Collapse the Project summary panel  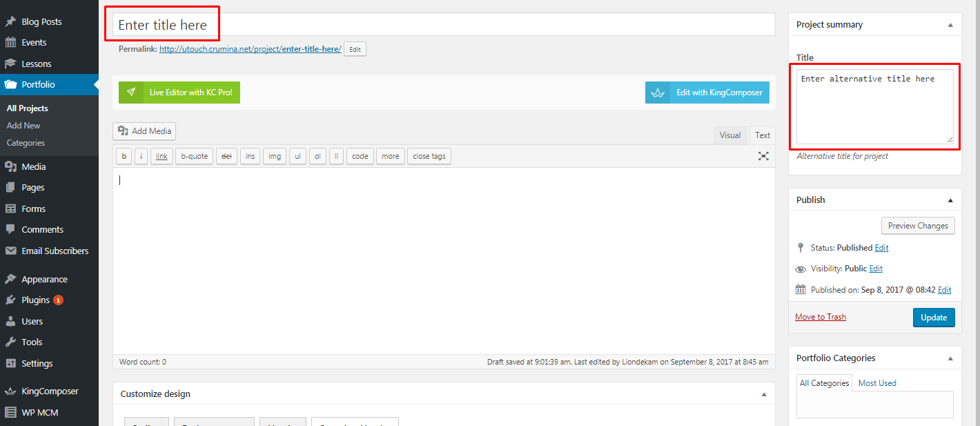(x=950, y=25)
